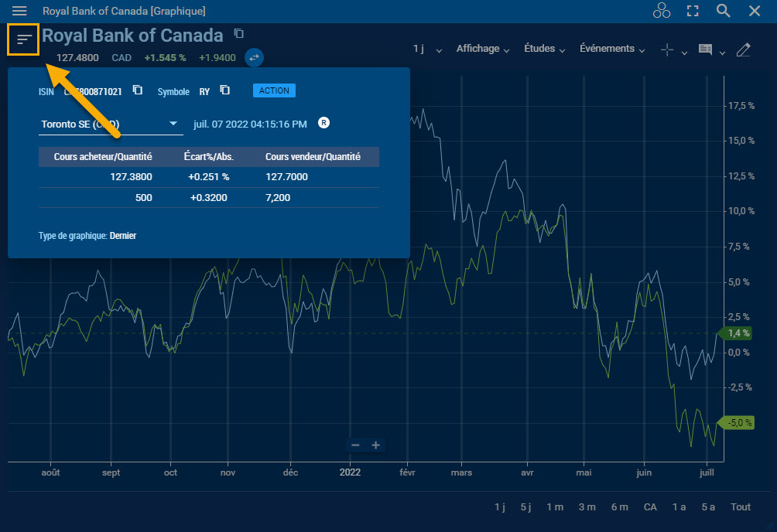The width and height of the screenshot is (777, 532).
Task: Copy the RY symbol
Action: pos(224,90)
